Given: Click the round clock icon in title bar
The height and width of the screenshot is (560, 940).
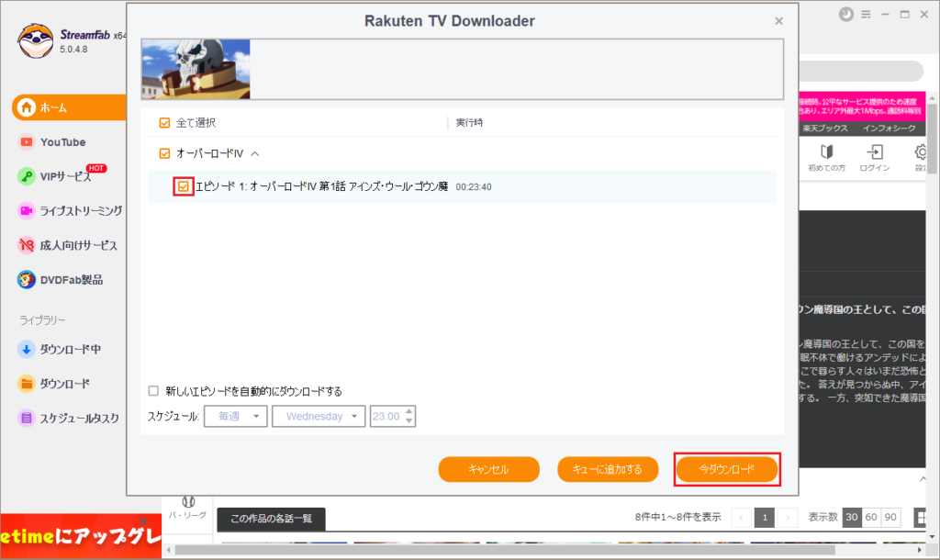Looking at the screenshot, I should pos(845,15).
